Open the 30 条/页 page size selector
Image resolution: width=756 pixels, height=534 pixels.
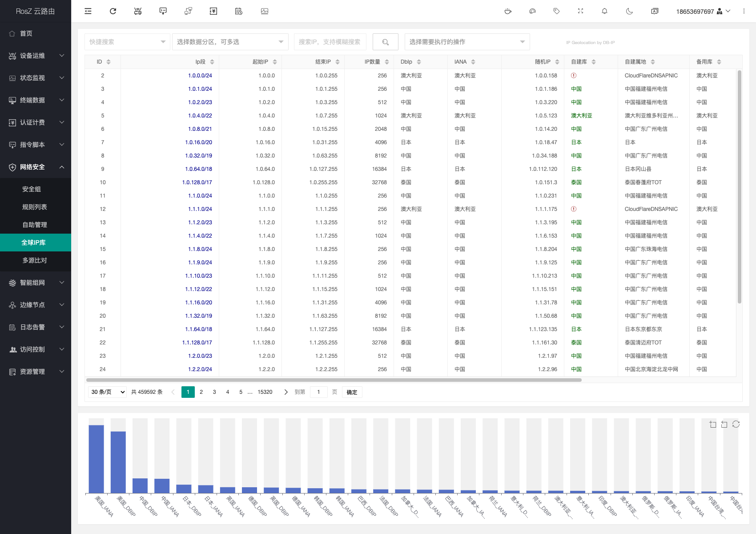[x=108, y=392]
